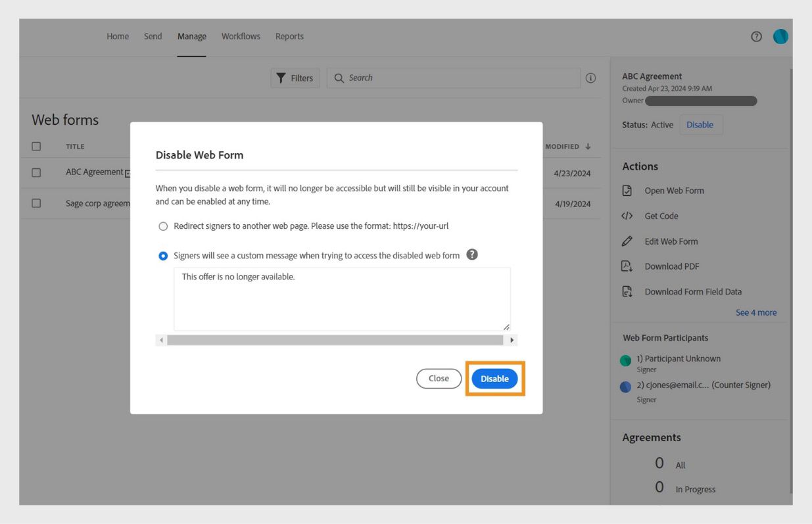812x524 pixels.
Task: Click the help question mark icon in header
Action: (x=756, y=37)
